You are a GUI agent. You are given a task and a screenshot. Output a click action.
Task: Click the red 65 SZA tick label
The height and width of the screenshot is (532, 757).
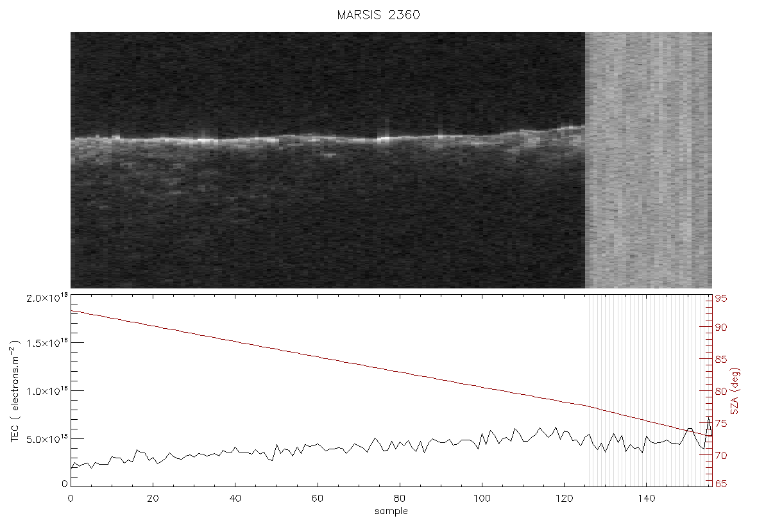click(x=721, y=483)
